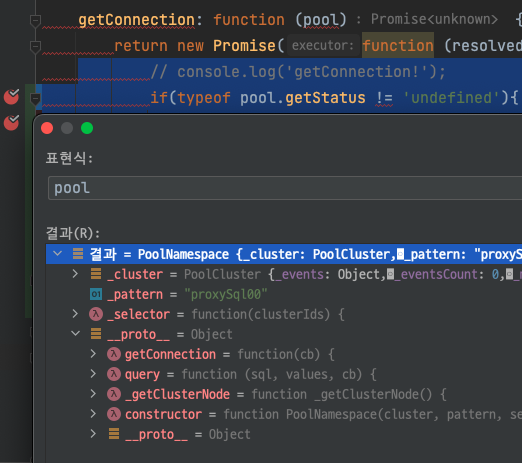Click the object icon beside _cluster
The width and height of the screenshot is (522, 463).
pyautogui.click(x=96, y=274)
